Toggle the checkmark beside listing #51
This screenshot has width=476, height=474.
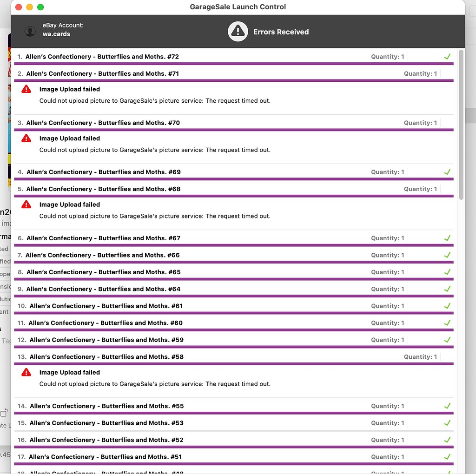[x=447, y=456]
